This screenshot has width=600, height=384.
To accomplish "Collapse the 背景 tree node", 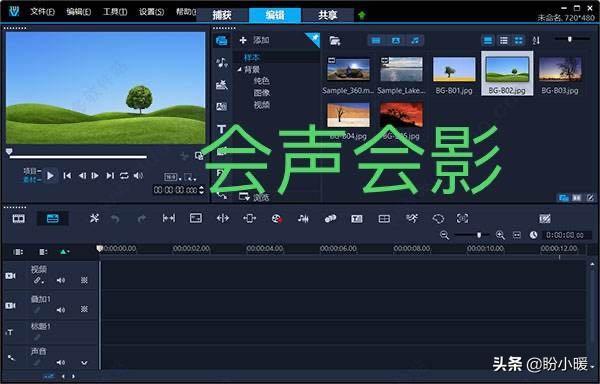I will click(240, 70).
